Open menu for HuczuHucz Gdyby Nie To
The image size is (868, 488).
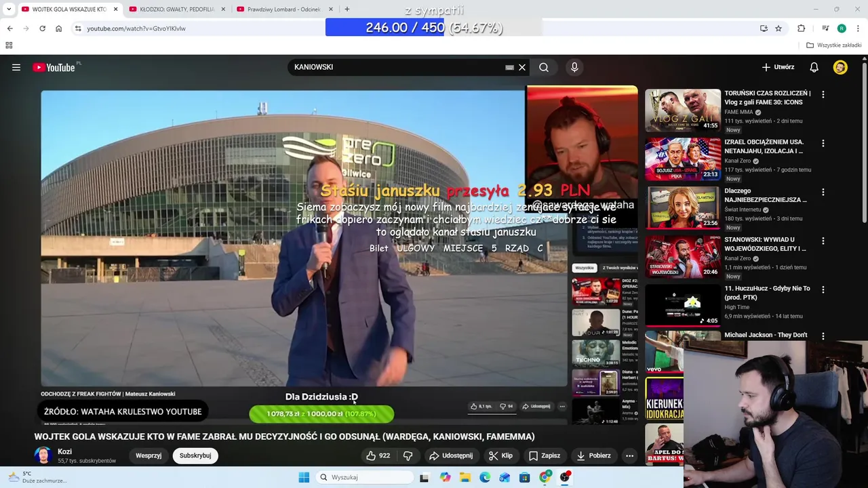point(823,290)
